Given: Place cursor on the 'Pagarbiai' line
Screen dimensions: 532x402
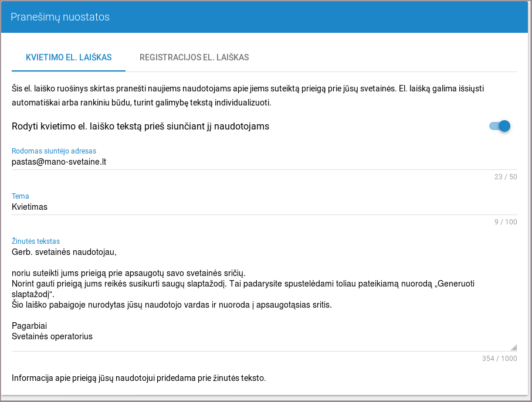Looking at the screenshot, I should coord(29,326).
